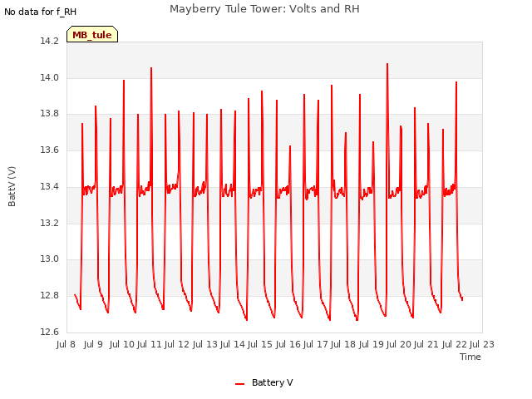Click the 13.6 y-axis tick label
Image resolution: width=532 pixels, height=399 pixels.
click(50, 150)
